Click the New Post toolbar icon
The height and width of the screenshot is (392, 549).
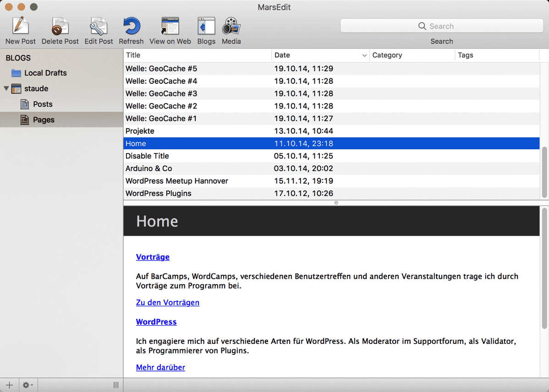[21, 26]
